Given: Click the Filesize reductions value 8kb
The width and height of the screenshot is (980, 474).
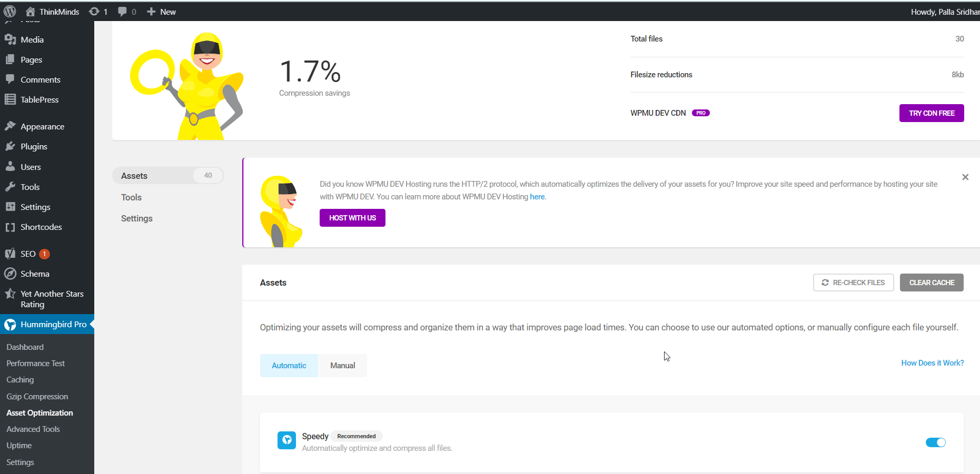Looking at the screenshot, I should (958, 75).
